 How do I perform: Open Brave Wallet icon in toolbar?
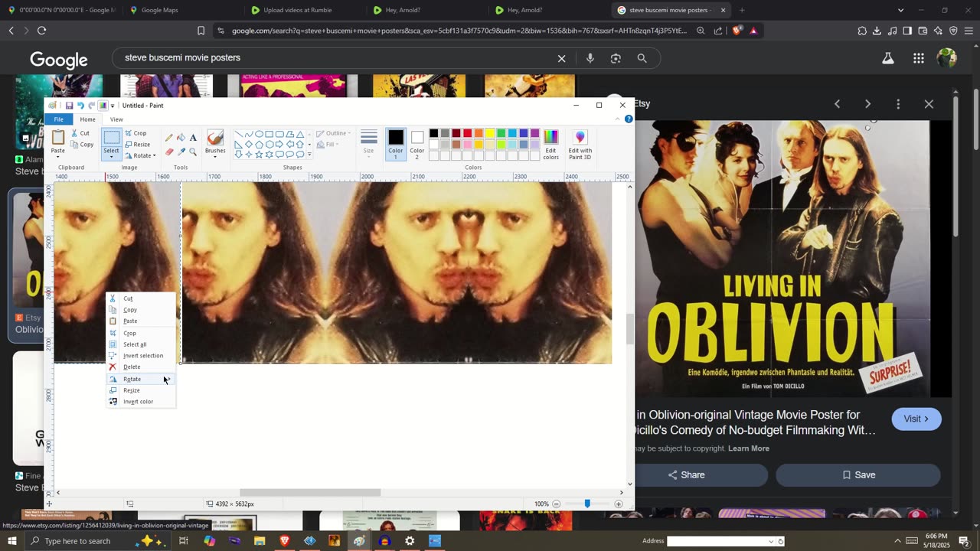click(x=923, y=31)
